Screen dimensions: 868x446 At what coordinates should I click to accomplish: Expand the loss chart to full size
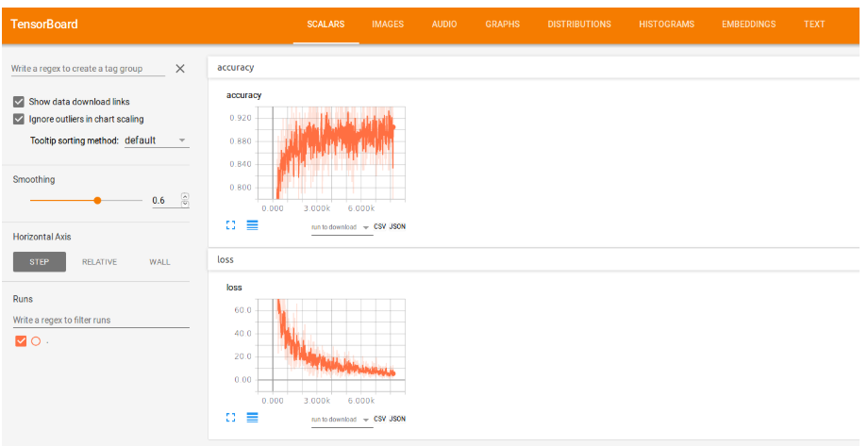pos(231,417)
